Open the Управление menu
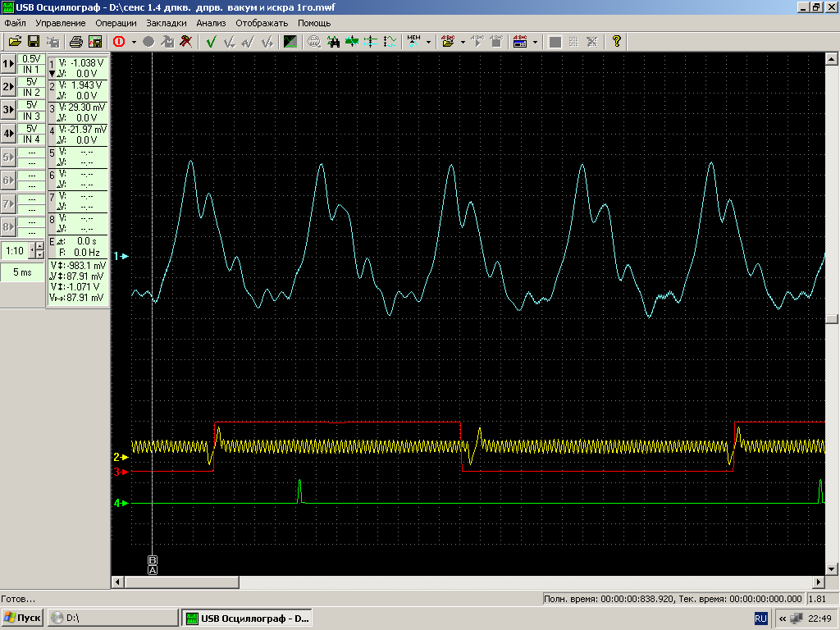Screen dimensions: 840x630 [x=61, y=23]
